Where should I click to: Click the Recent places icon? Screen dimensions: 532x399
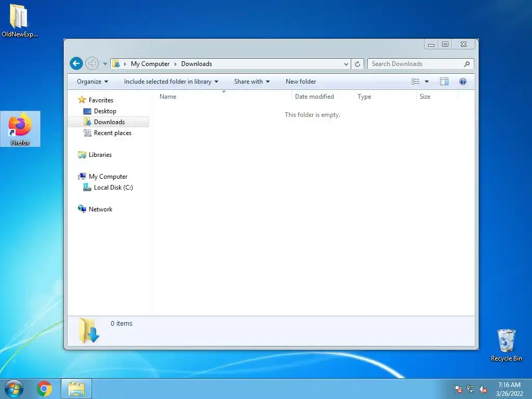[87, 132]
